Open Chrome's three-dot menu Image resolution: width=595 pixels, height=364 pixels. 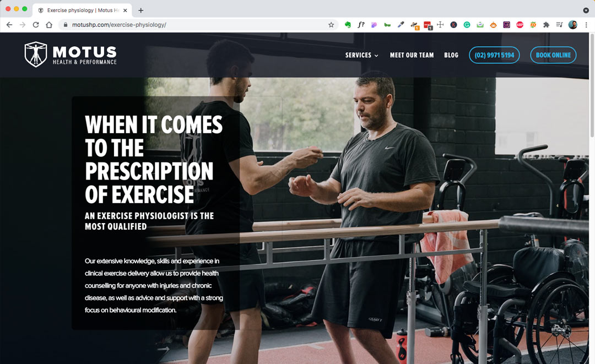(586, 25)
